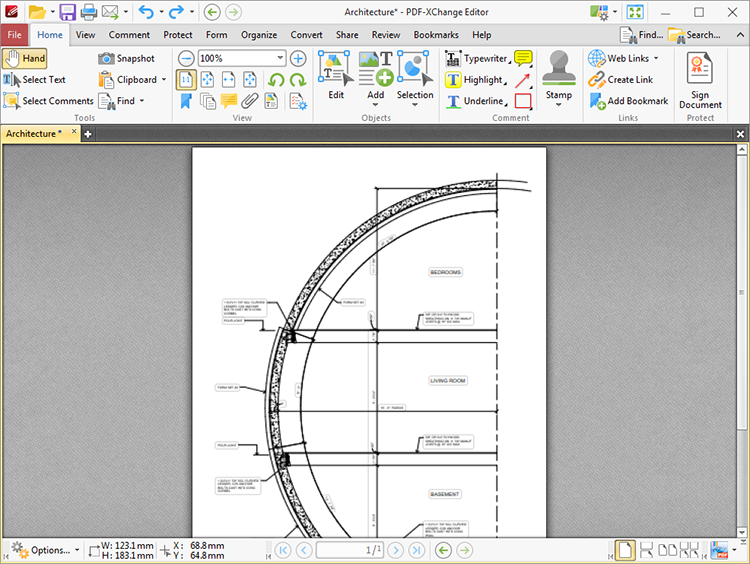Switch to the Protect ribbon tab
750x564 pixels.
coord(177,35)
